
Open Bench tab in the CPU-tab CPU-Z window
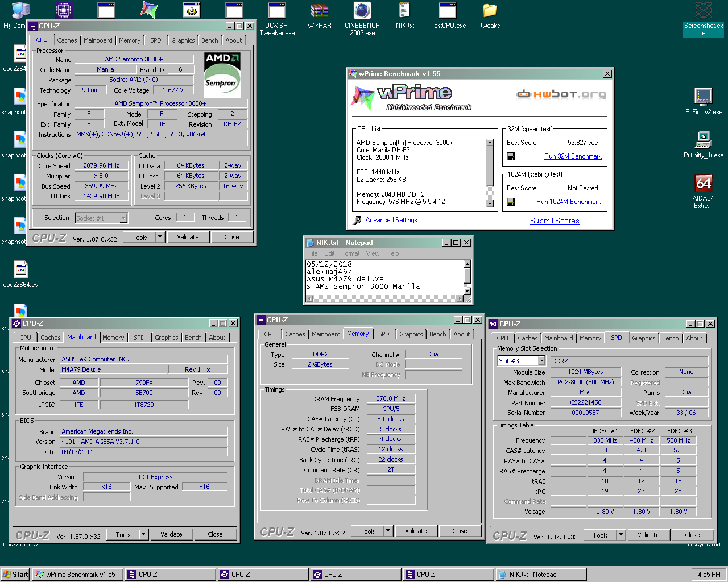click(209, 40)
